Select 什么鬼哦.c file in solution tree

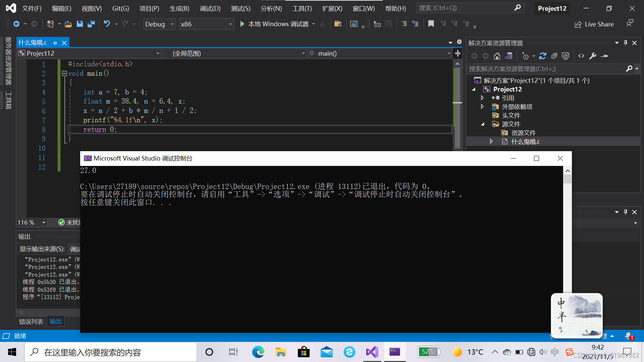pyautogui.click(x=525, y=141)
